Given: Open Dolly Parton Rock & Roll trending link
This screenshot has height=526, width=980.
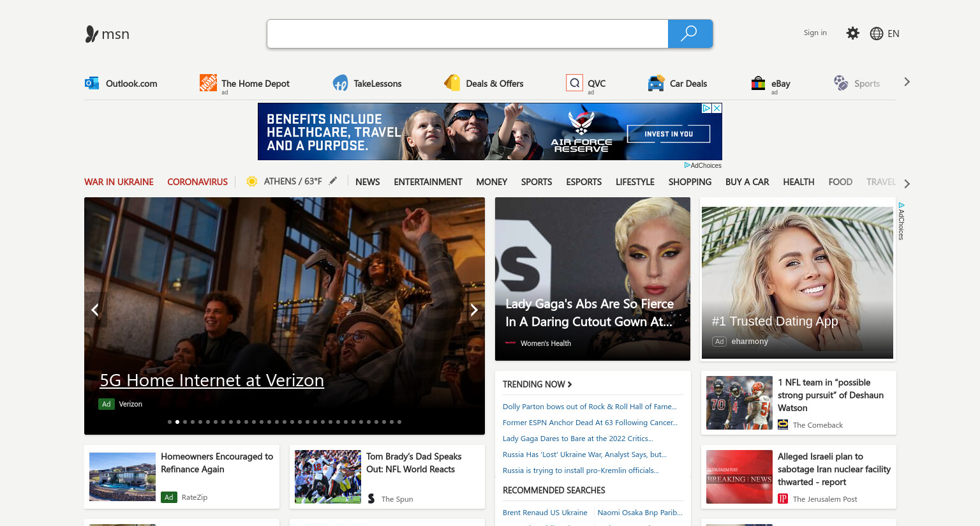Looking at the screenshot, I should pos(590,407).
